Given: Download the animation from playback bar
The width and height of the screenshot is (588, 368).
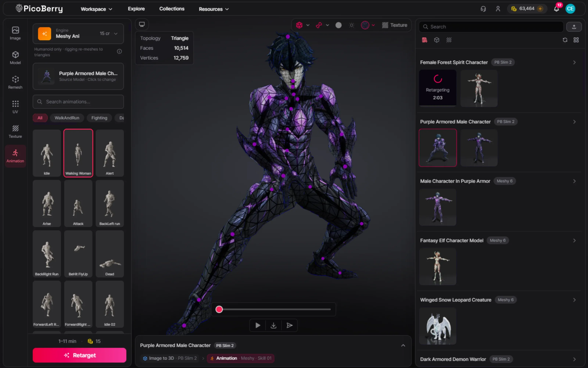Looking at the screenshot, I should pos(274,325).
